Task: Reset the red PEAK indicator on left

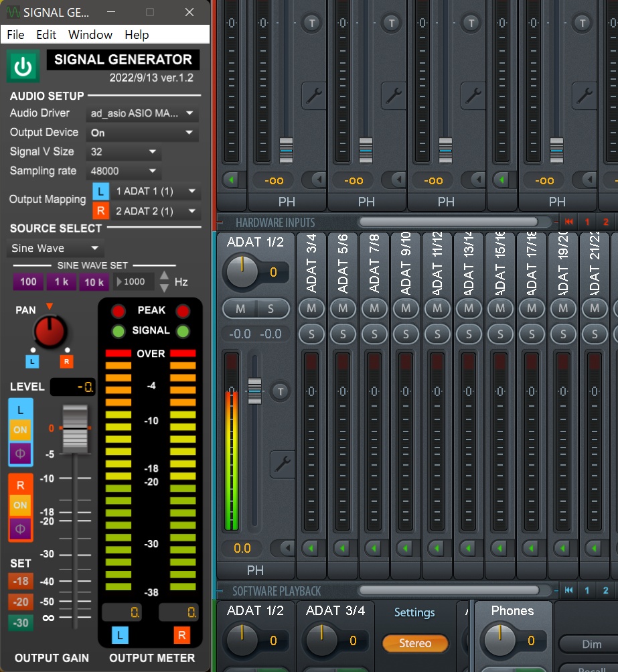Action: coord(119,311)
